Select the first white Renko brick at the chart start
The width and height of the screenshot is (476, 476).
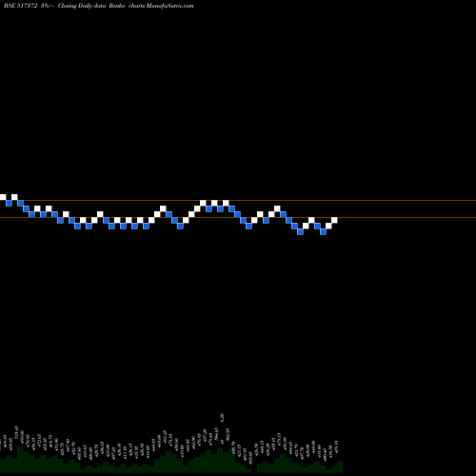[x=3, y=197]
